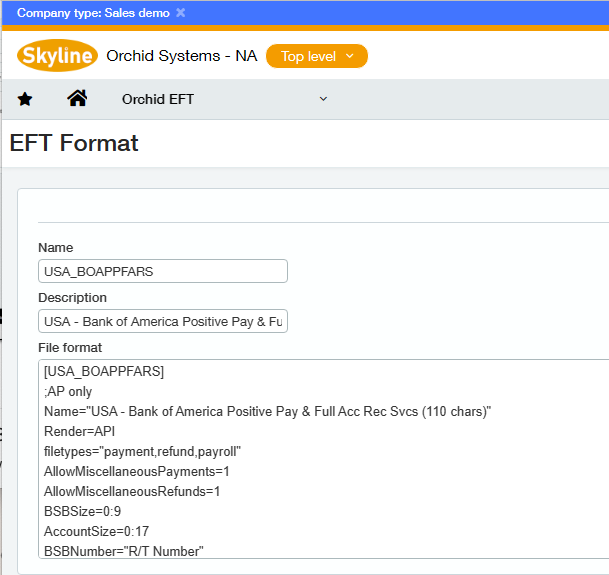Click the Company type: Sales demo label

(x=93, y=13)
